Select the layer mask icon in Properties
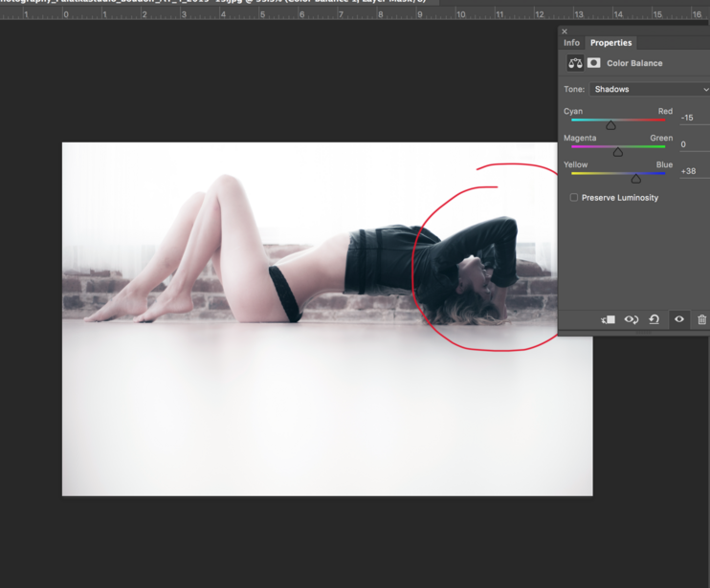This screenshot has height=588, width=710. pyautogui.click(x=593, y=63)
